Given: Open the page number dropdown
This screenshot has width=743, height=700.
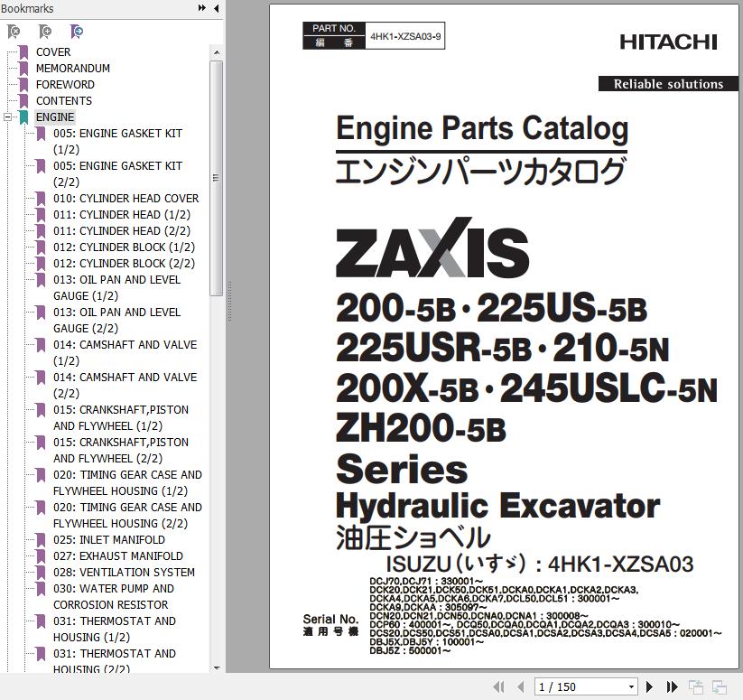Looking at the screenshot, I should 631,686.
